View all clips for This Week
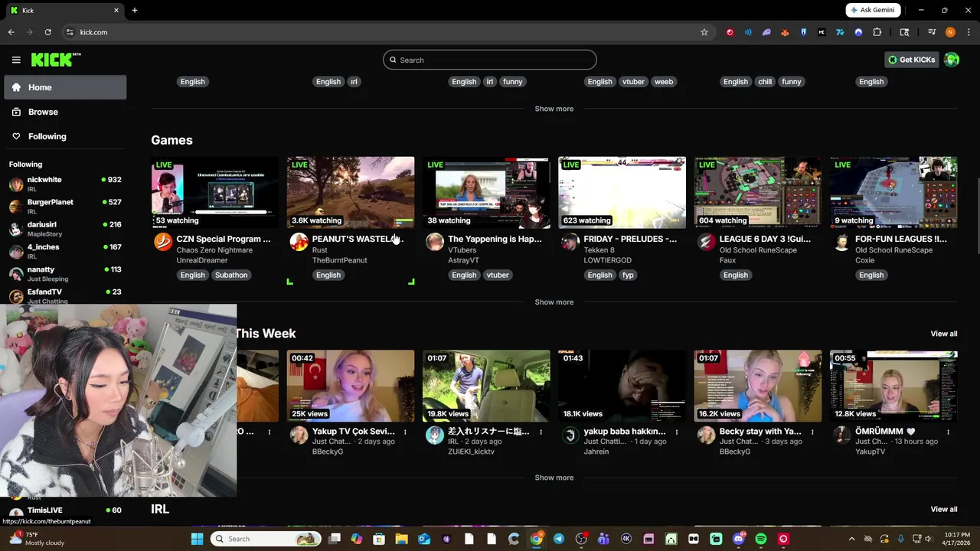 pos(943,334)
